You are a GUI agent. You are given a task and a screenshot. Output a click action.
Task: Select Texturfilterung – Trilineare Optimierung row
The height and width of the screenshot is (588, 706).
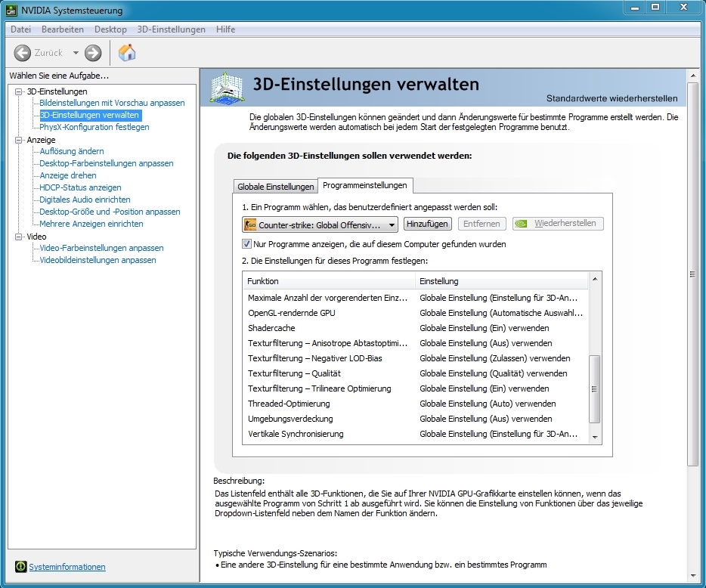pyautogui.click(x=416, y=388)
